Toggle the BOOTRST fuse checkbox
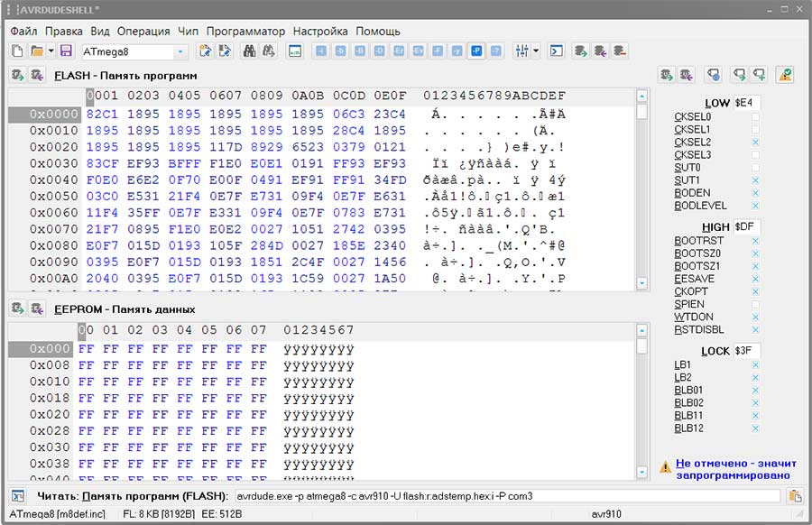 [x=755, y=241]
